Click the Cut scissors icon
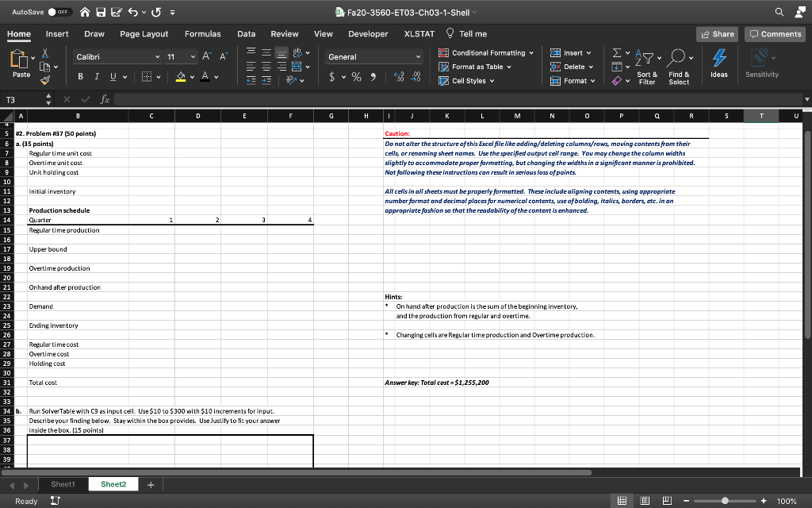The width and height of the screenshot is (812, 508). coord(44,51)
